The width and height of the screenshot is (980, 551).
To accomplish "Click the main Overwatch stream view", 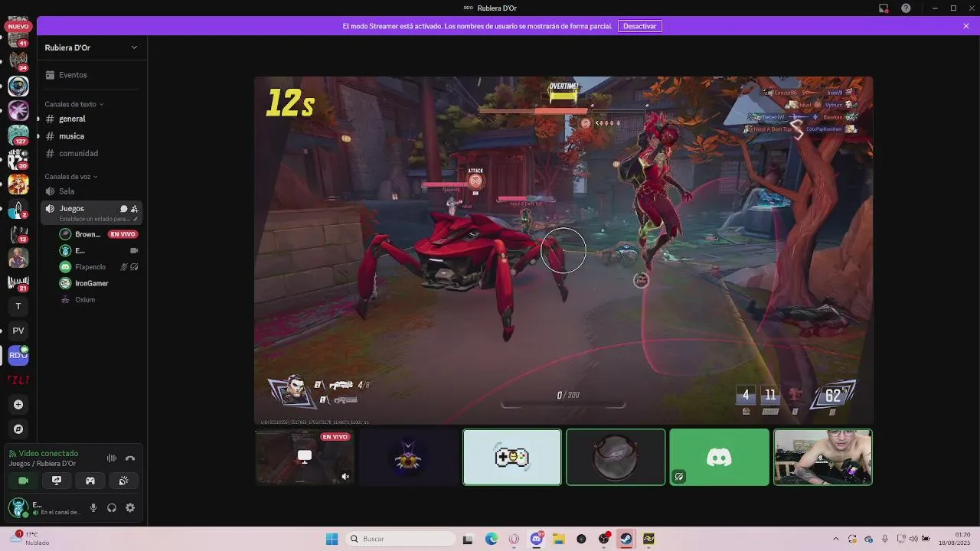I will pyautogui.click(x=563, y=250).
